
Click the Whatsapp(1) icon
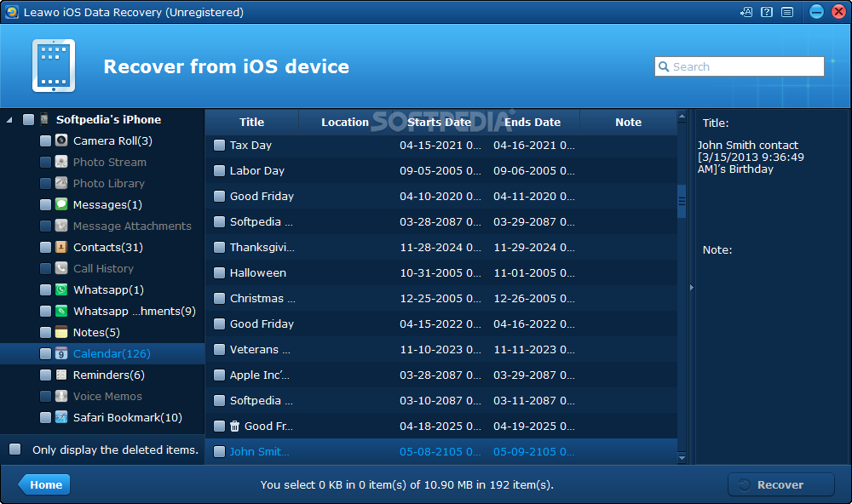pyautogui.click(x=61, y=289)
